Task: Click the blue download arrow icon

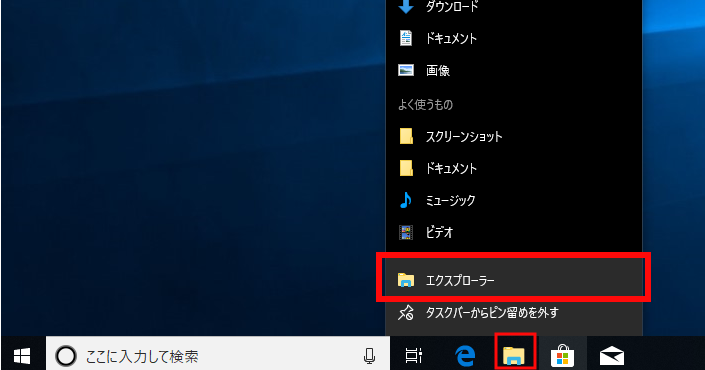Action: [x=406, y=6]
